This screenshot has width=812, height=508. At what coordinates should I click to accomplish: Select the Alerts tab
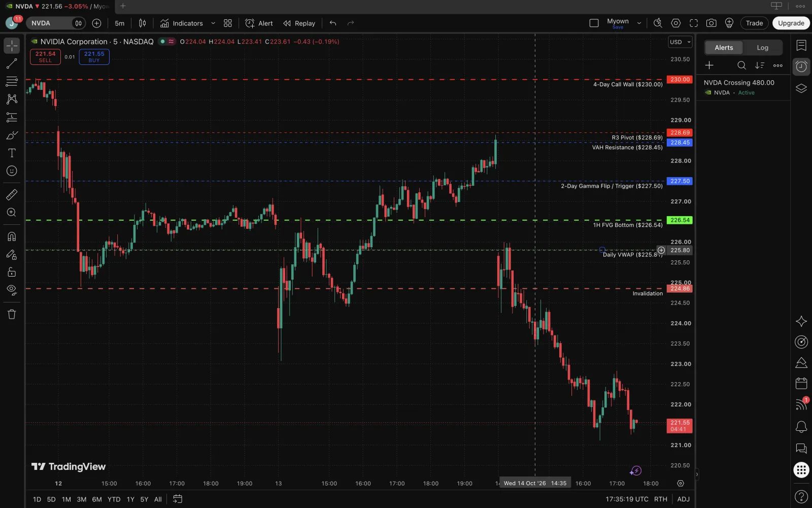(x=724, y=48)
